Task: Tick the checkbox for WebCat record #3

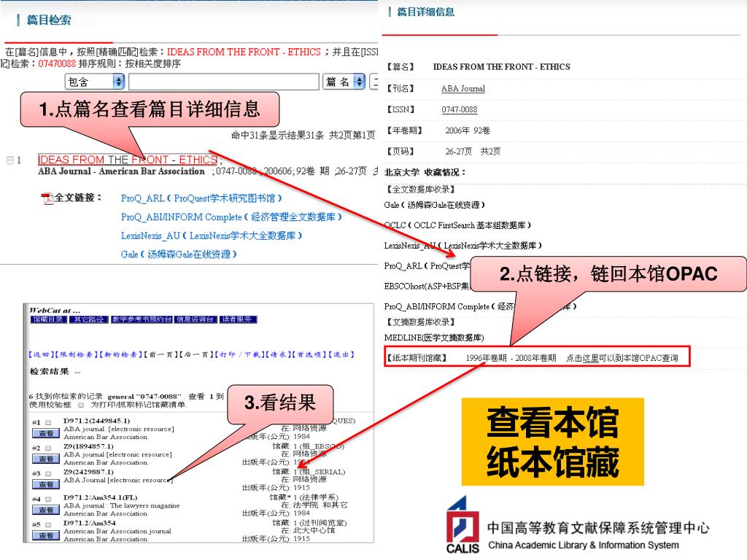Action: point(48,474)
